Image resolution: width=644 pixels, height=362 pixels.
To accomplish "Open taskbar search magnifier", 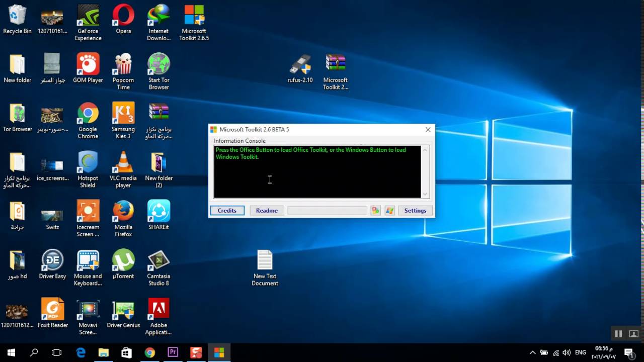I will tap(34, 352).
